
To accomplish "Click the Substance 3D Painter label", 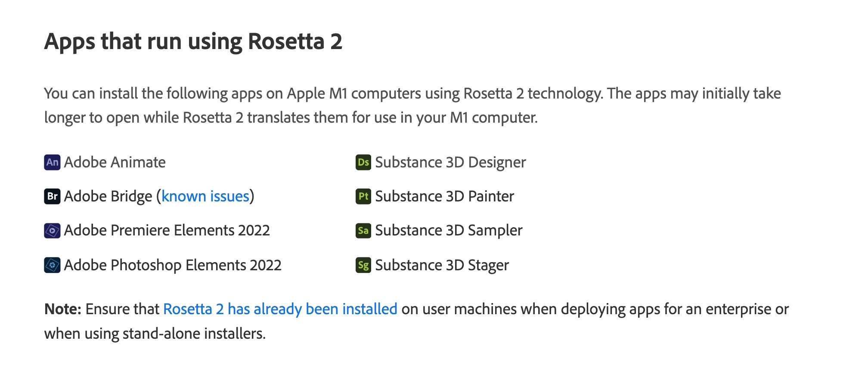I will 444,196.
